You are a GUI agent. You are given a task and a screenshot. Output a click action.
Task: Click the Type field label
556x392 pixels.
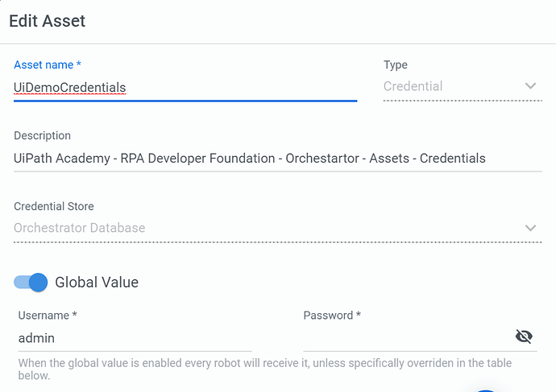pyautogui.click(x=396, y=64)
